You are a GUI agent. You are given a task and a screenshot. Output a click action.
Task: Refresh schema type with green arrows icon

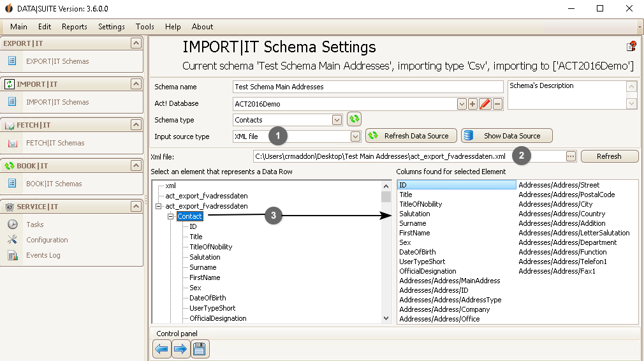pyautogui.click(x=354, y=119)
